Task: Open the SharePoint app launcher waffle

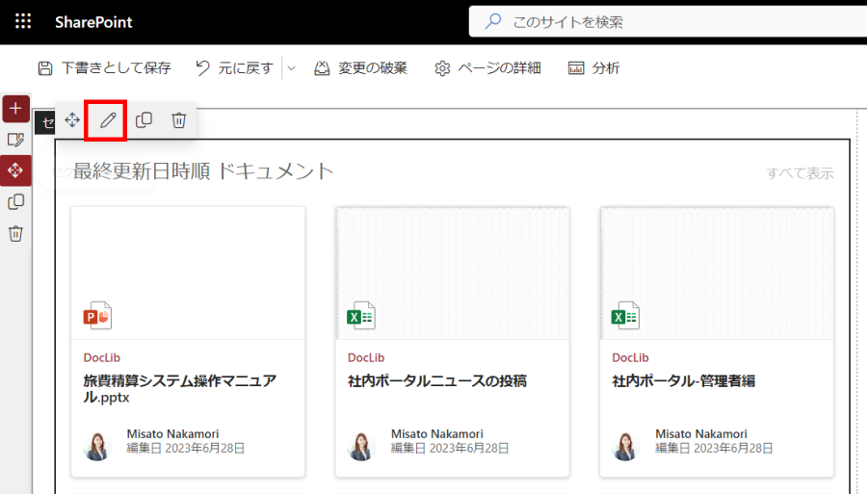Action: [23, 21]
